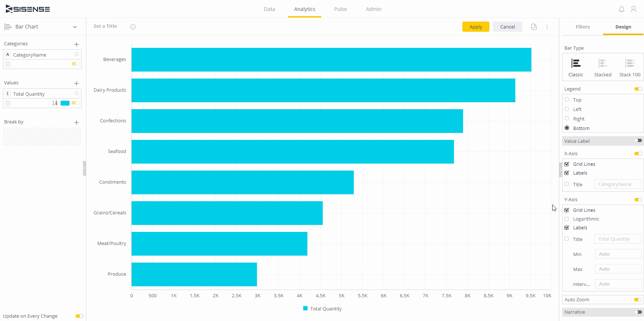644x321 pixels.
Task: Go to the Pulse tab
Action: pos(340,9)
